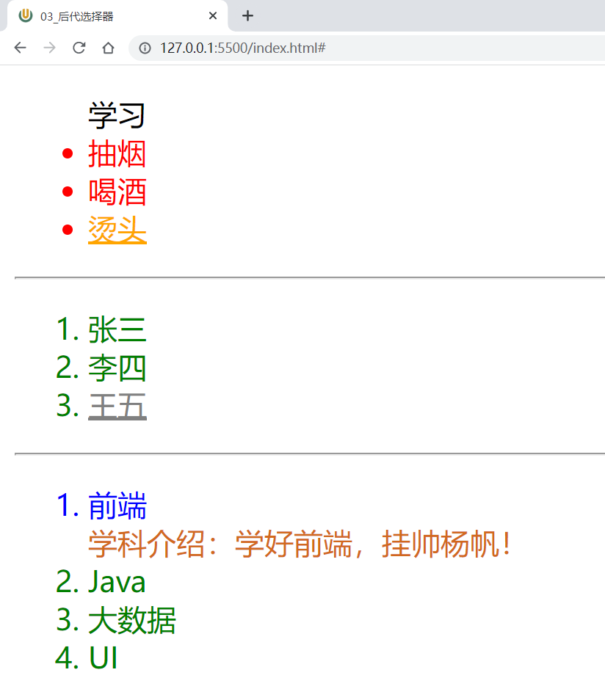The width and height of the screenshot is (605, 700).
Task: Click the 学科介绍 description text
Action: point(298,544)
